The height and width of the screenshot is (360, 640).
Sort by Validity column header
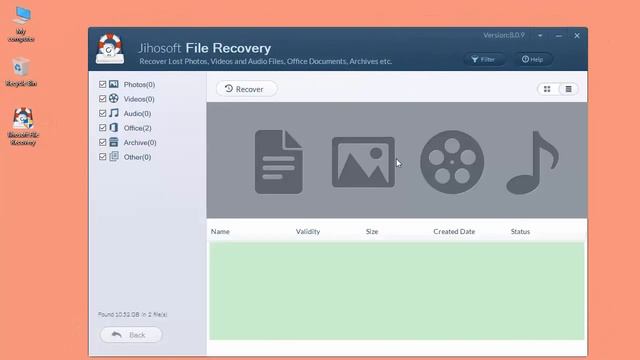point(308,231)
